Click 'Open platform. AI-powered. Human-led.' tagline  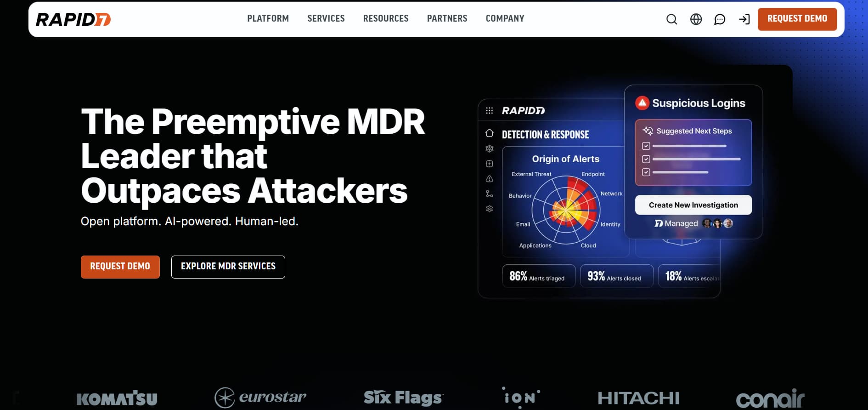190,221
